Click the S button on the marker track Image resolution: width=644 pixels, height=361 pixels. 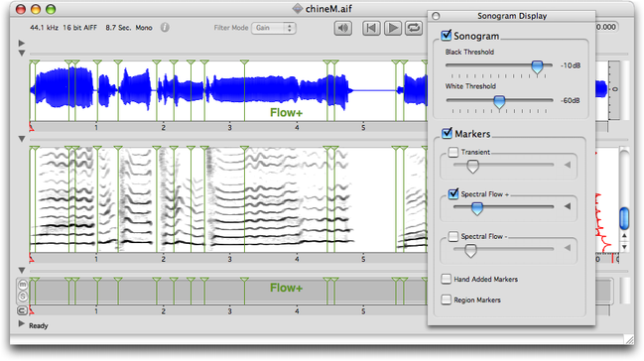[x=23, y=297]
